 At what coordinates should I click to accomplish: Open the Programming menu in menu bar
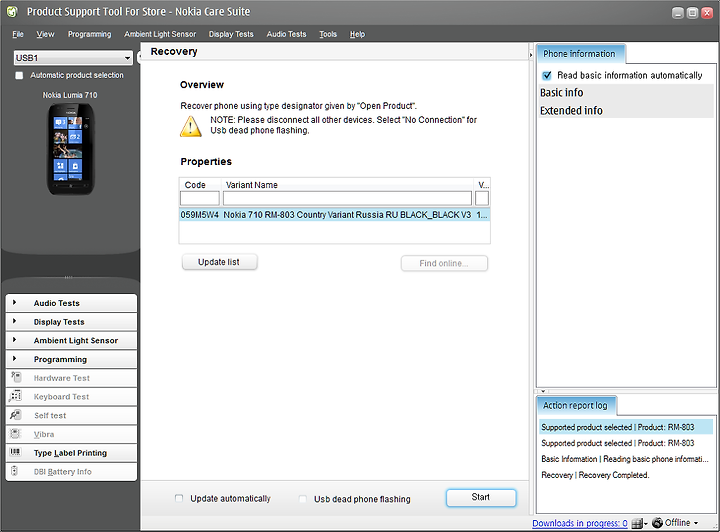(x=90, y=34)
